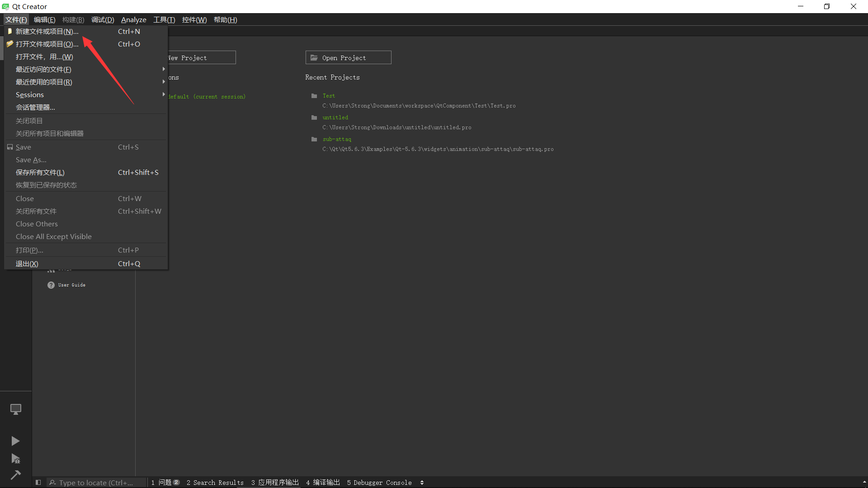
Task: Open the Analyze menu
Action: click(x=134, y=19)
